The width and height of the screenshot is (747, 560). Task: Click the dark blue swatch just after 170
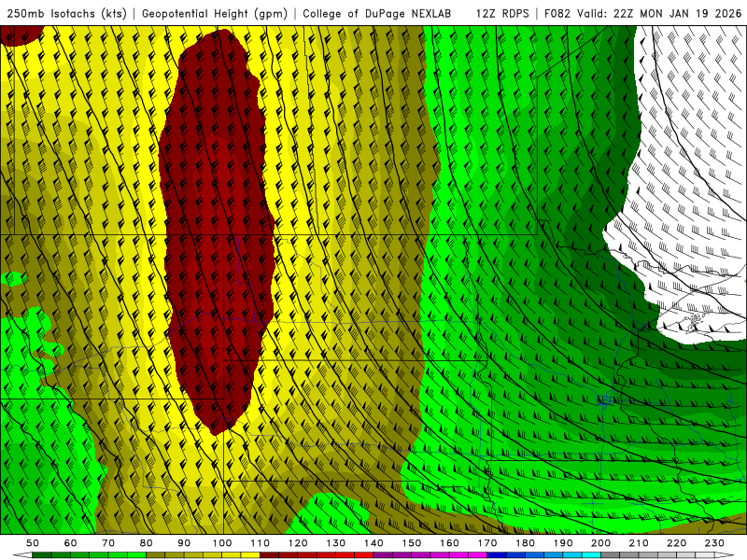click(497, 555)
